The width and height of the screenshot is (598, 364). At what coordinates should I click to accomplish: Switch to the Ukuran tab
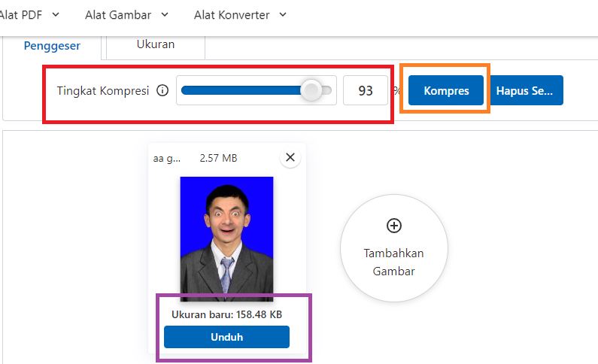point(156,44)
